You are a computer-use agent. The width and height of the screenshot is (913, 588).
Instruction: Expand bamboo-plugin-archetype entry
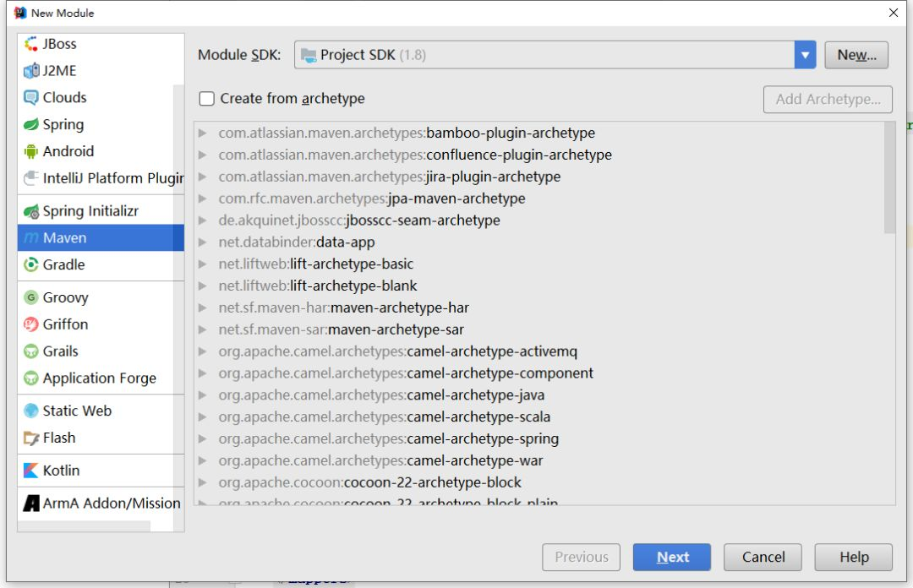point(203,133)
